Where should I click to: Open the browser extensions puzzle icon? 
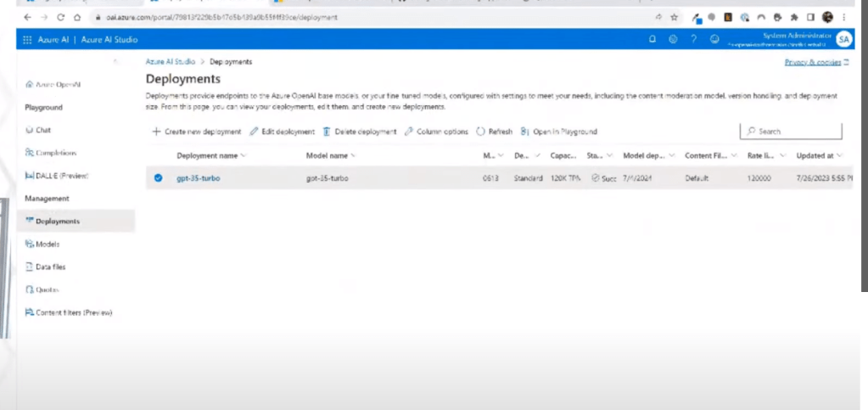point(794,17)
